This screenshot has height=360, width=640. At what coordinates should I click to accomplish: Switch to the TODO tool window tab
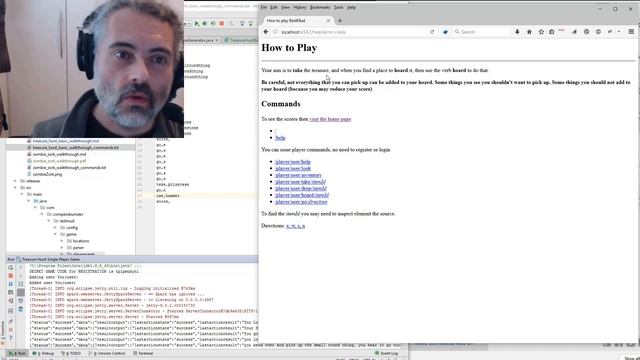(x=71, y=353)
